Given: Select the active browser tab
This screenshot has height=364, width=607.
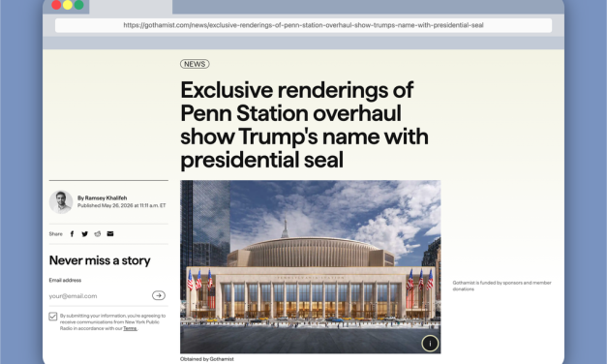Looking at the screenshot, I should [x=131, y=7].
